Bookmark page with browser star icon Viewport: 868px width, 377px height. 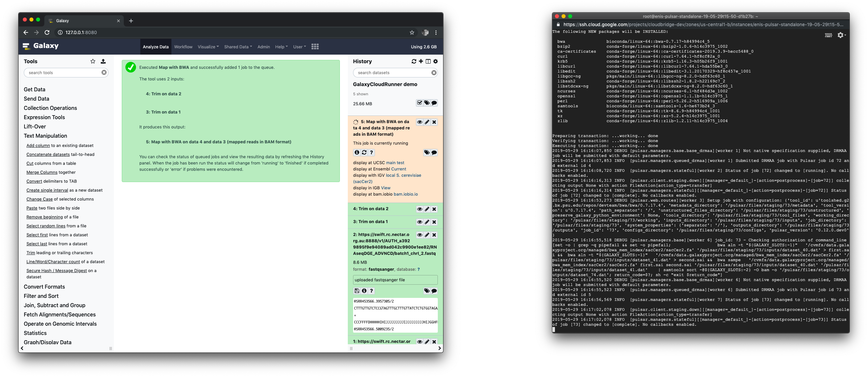[x=412, y=32]
